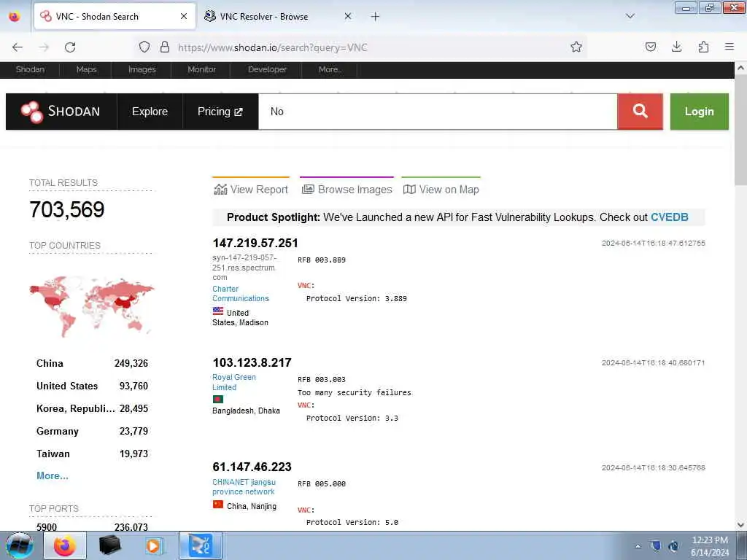Open the Save to Pocket icon
The image size is (747, 560).
point(650,47)
